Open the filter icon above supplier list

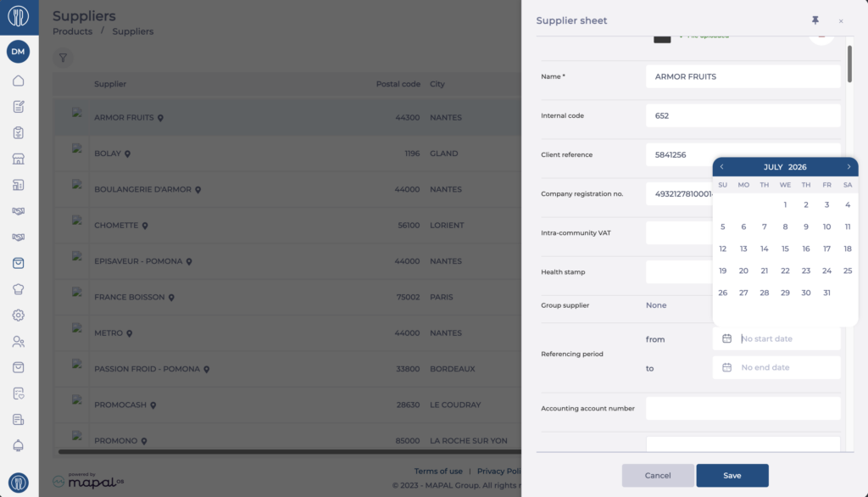[63, 58]
